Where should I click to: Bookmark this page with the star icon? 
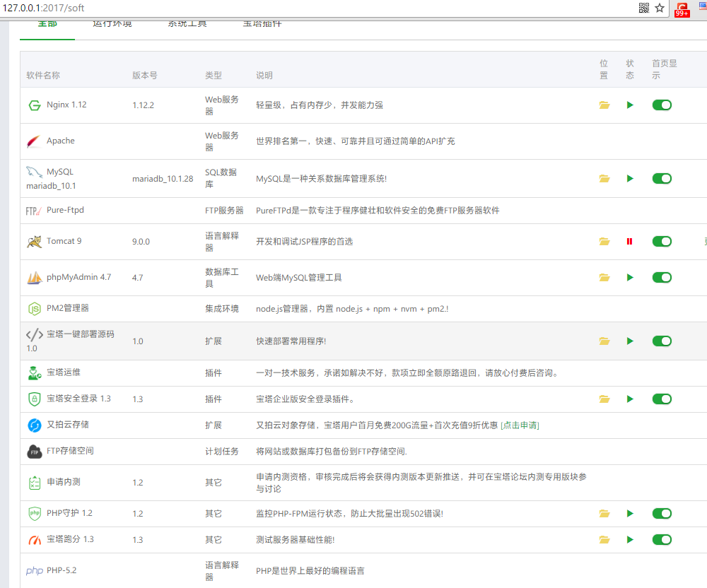pos(660,8)
